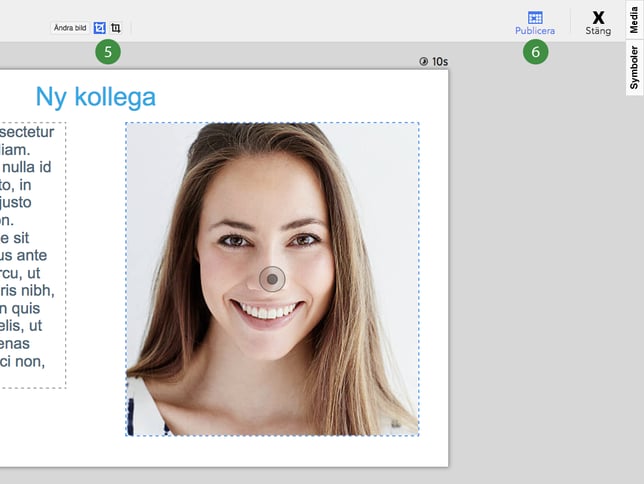Click the Publicera text label
The width and height of the screenshot is (644, 484).
click(x=535, y=31)
